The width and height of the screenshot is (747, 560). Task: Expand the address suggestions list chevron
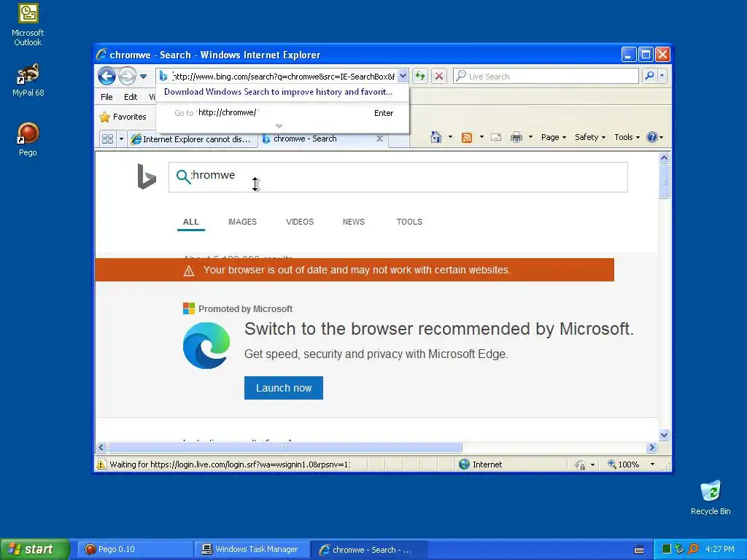tap(279, 126)
